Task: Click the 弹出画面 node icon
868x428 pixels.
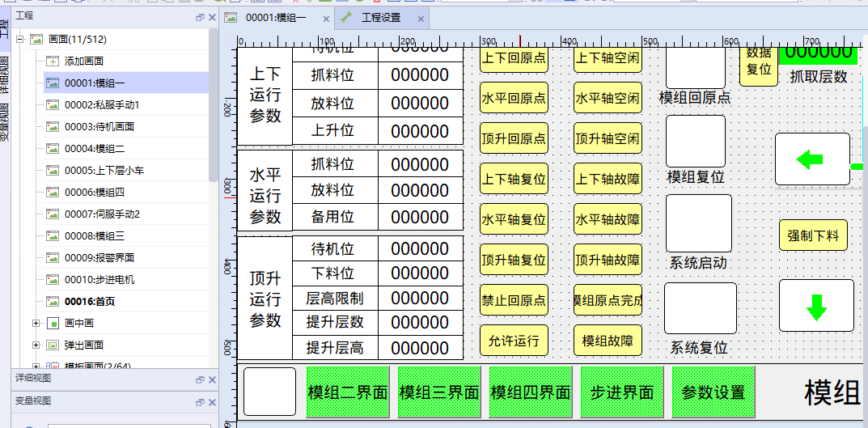Action: (53, 345)
